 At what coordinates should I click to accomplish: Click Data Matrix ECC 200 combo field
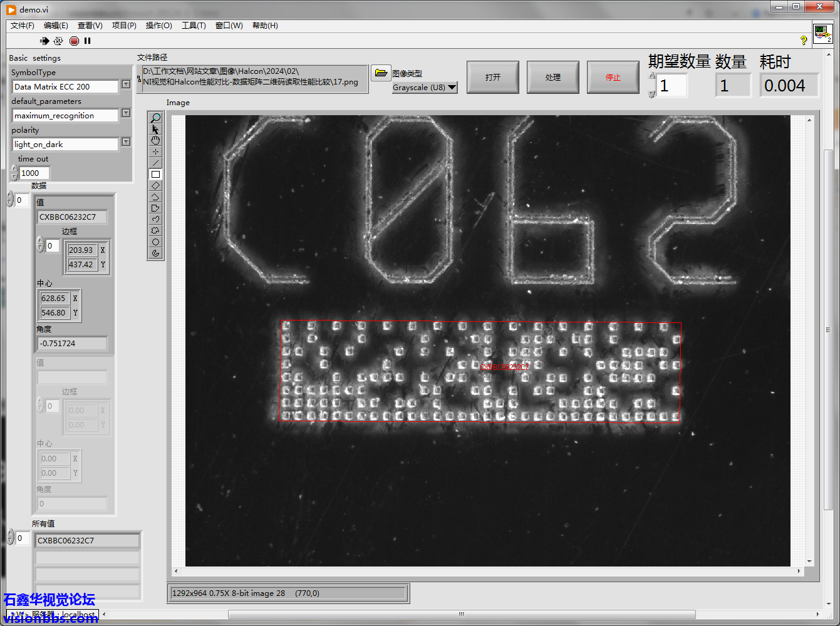pyautogui.click(x=65, y=86)
